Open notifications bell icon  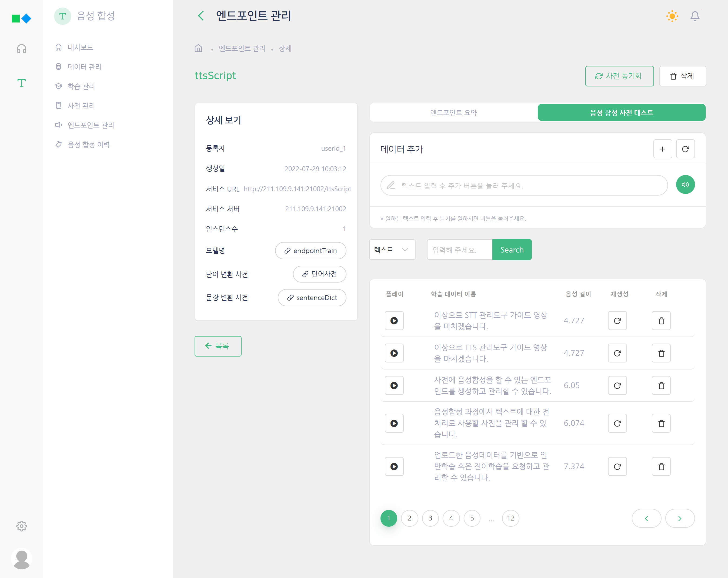(694, 16)
